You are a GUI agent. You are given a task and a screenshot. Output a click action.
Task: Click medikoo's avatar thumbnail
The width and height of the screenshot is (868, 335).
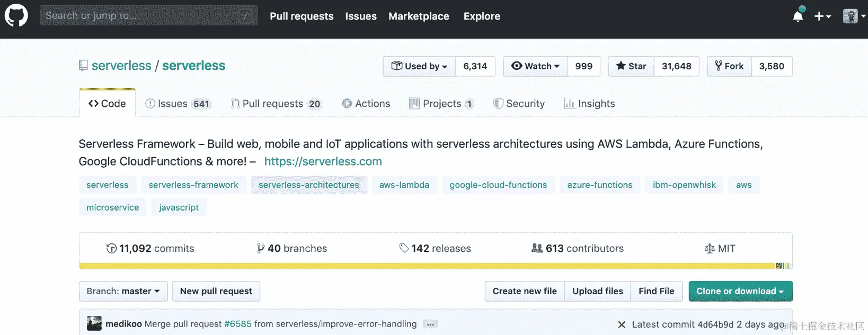(x=94, y=323)
